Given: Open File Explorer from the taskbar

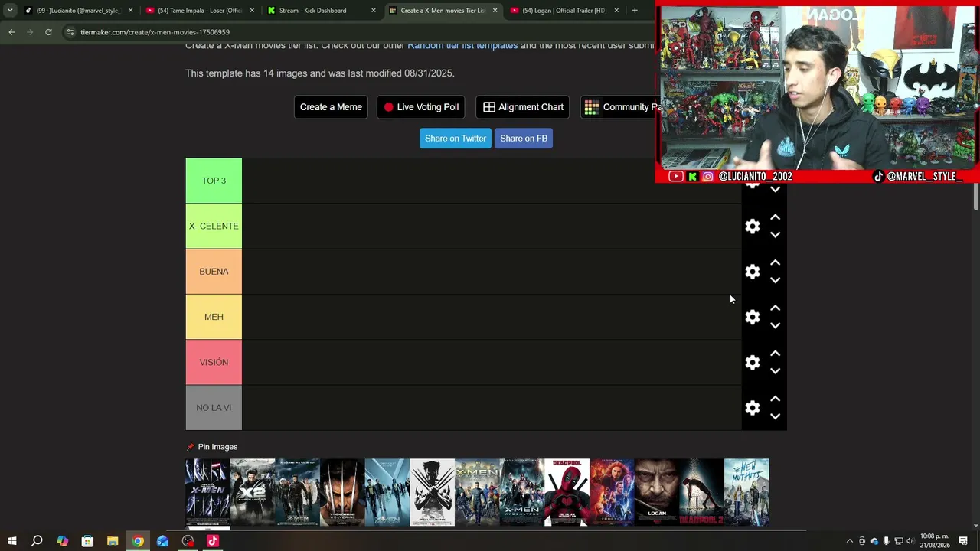Looking at the screenshot, I should pos(113,541).
